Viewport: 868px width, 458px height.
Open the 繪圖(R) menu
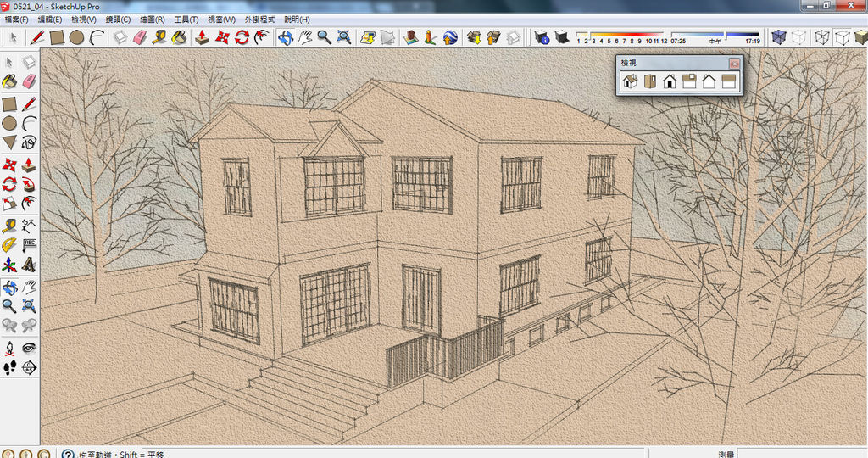153,20
